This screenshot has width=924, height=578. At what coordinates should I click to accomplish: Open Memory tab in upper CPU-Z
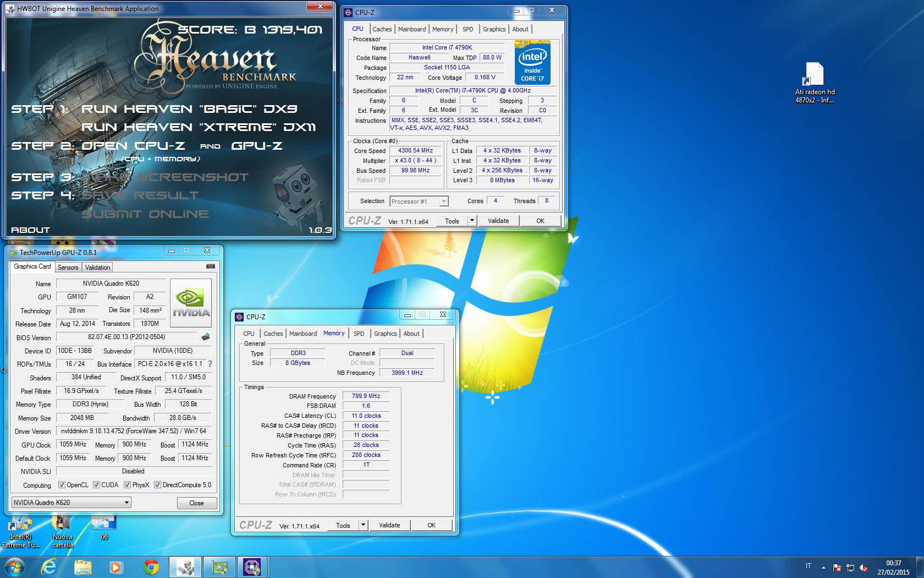click(443, 29)
